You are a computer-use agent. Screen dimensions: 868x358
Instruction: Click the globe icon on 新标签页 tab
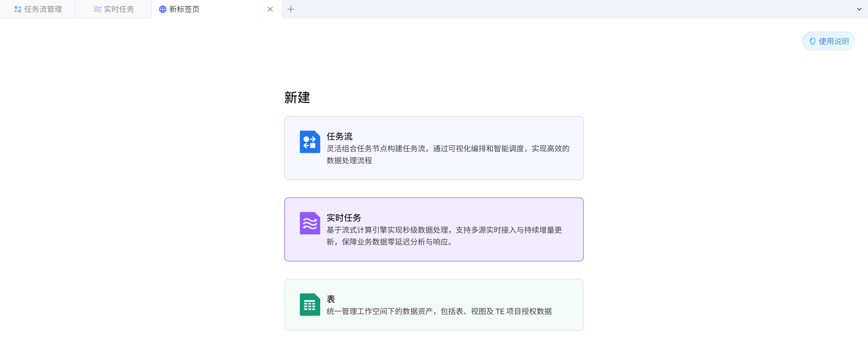[x=162, y=9]
